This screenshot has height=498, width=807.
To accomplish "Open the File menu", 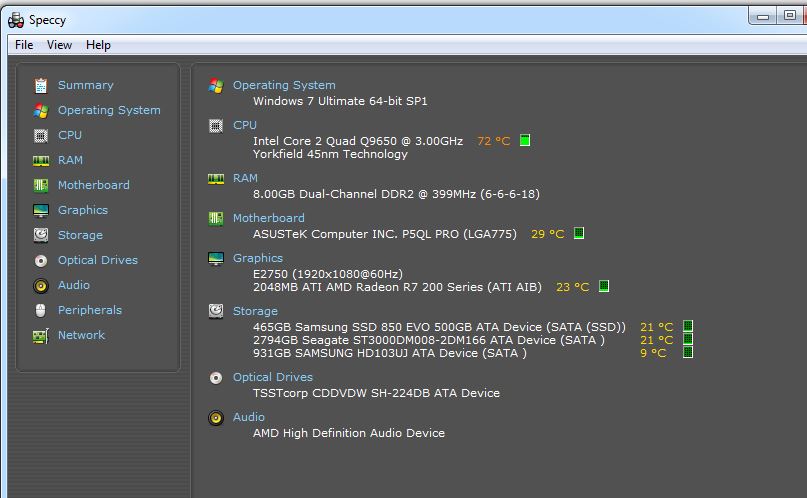I will click(24, 45).
